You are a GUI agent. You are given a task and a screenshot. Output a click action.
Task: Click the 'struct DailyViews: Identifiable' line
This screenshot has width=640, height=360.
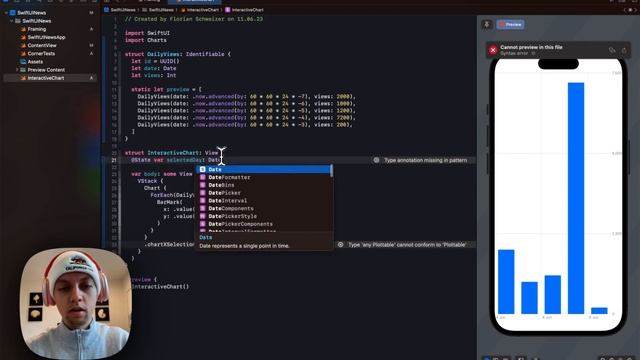178,54
